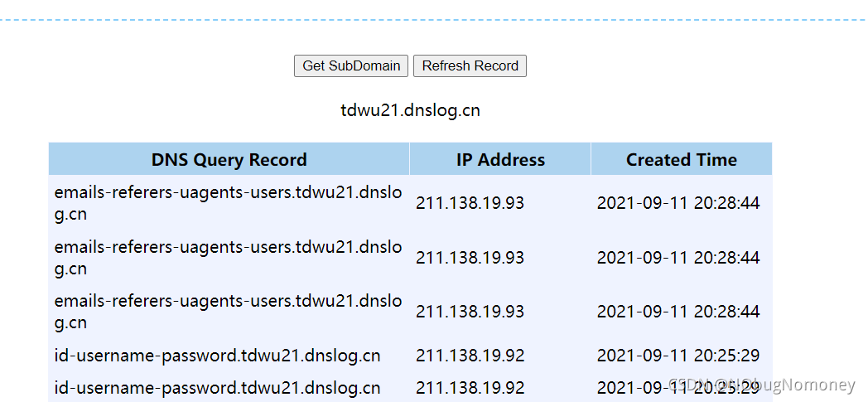Select second emails-referers-uagents-users DNS record
Image resolution: width=868 pixels, height=402 pixels.
pos(228,258)
